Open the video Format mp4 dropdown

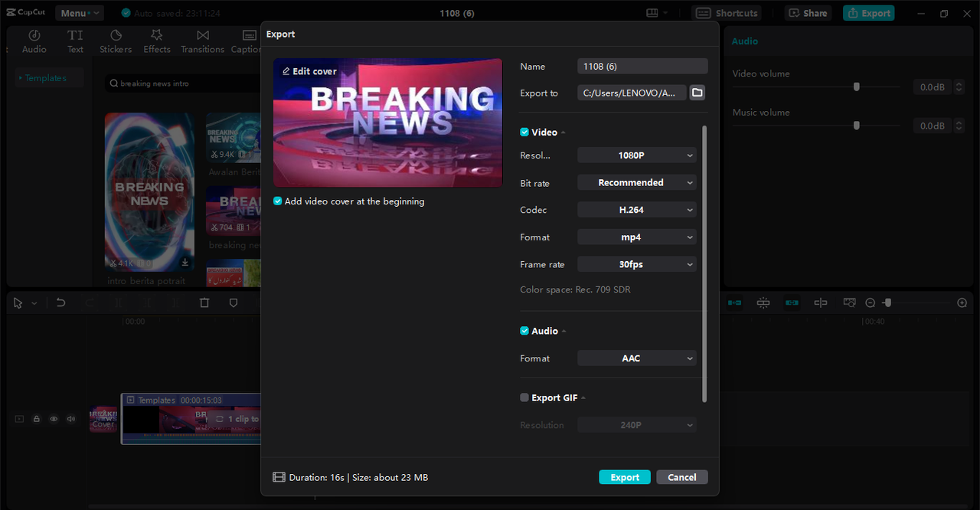click(637, 237)
